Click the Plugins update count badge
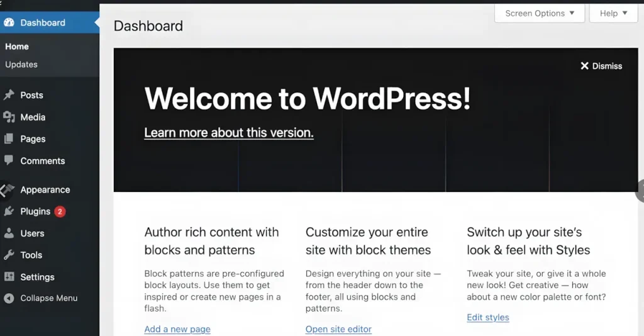The image size is (644, 336). (60, 211)
